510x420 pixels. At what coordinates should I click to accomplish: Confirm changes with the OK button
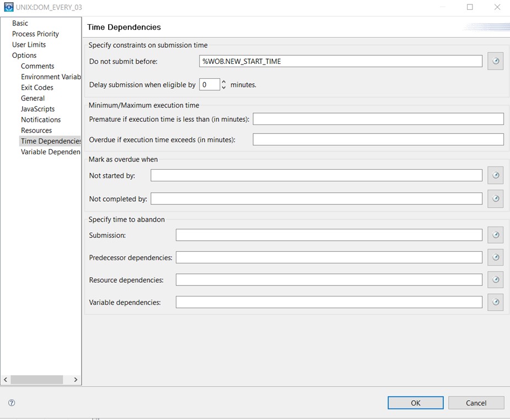tap(415, 402)
